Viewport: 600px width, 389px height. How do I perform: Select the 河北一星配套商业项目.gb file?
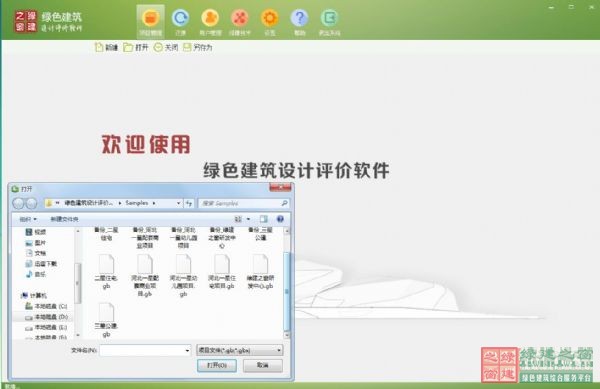click(145, 275)
